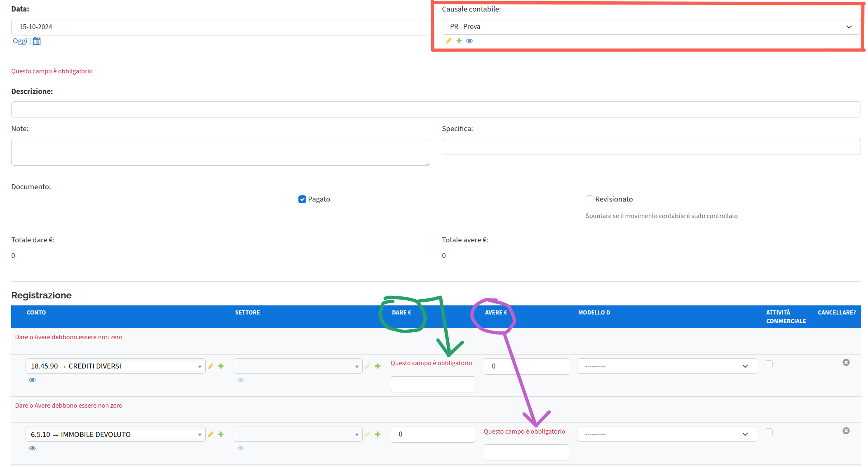Click the add (+) icon next to causale contabile
The width and height of the screenshot is (868, 467).
point(459,40)
